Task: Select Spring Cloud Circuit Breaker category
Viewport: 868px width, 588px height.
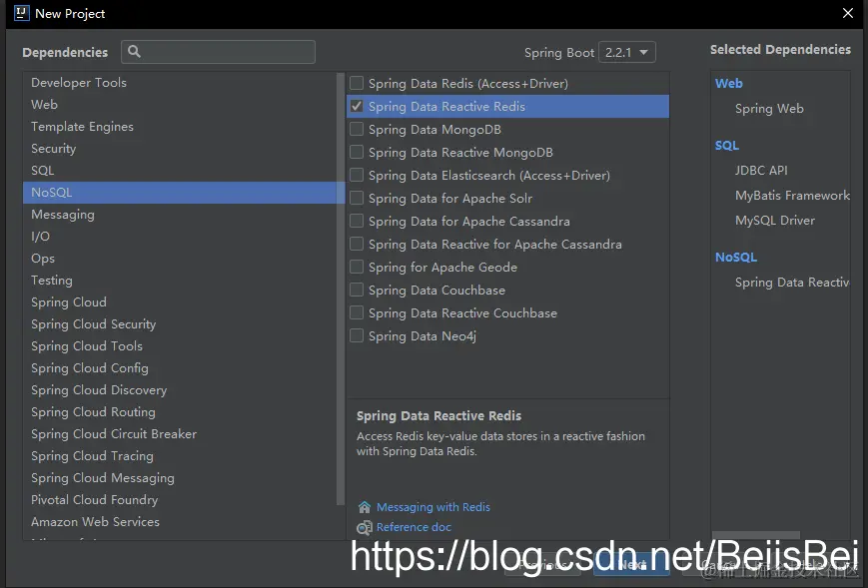Action: tap(180, 433)
